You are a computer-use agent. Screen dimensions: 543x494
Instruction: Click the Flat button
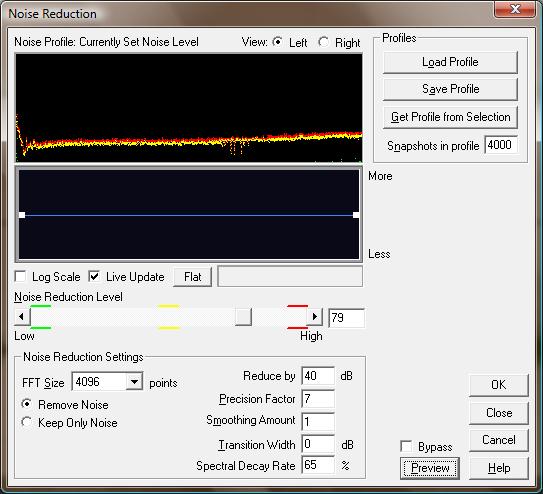click(193, 277)
